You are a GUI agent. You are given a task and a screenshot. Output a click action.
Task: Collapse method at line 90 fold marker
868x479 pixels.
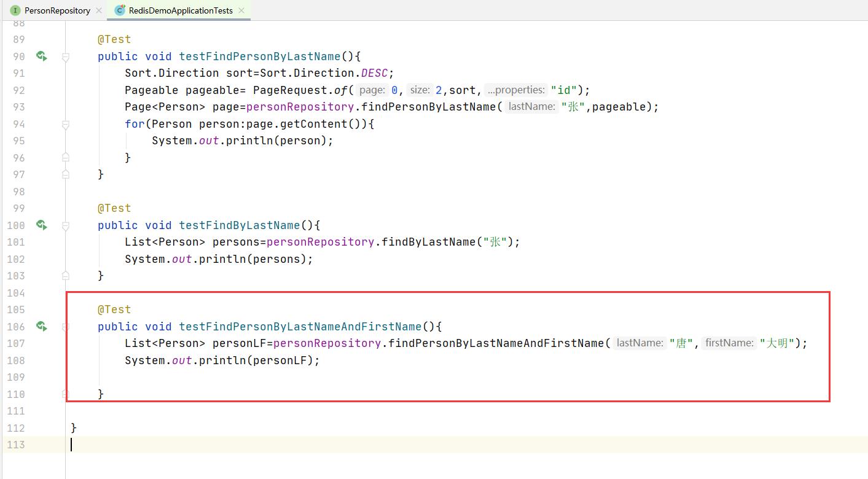click(x=65, y=56)
